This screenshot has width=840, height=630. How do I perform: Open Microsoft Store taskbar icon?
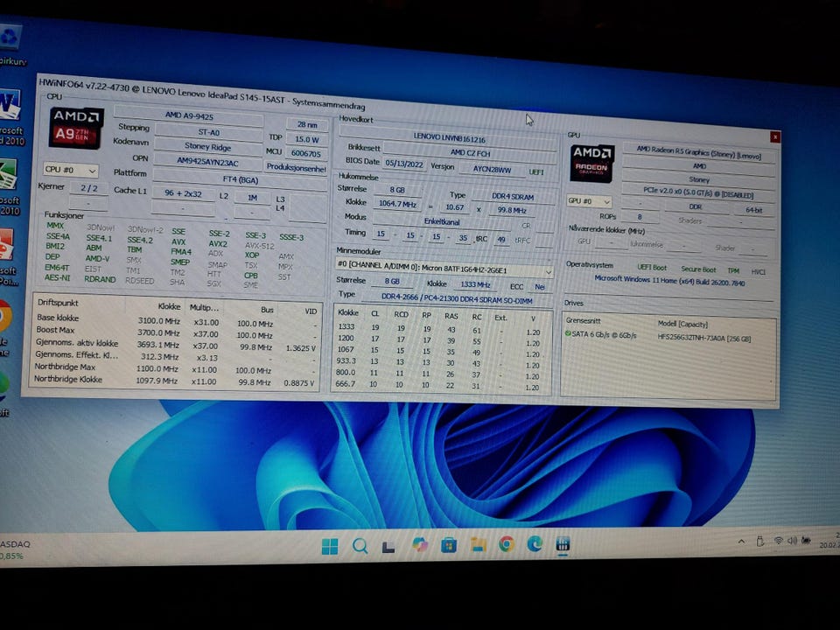(x=449, y=545)
